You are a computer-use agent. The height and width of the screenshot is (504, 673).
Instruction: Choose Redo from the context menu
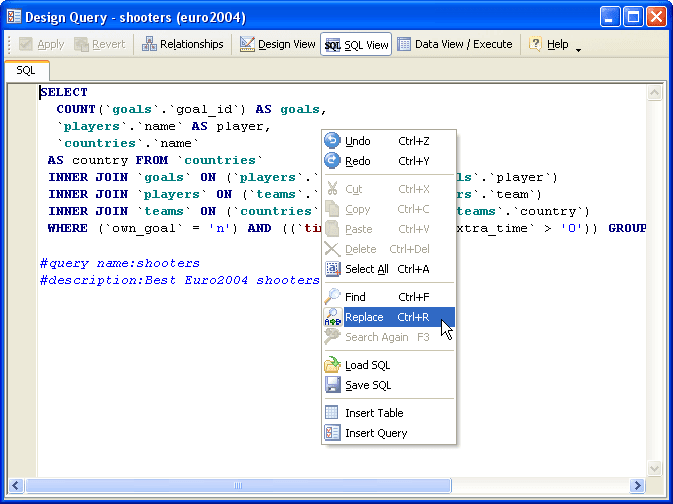pyautogui.click(x=388, y=161)
